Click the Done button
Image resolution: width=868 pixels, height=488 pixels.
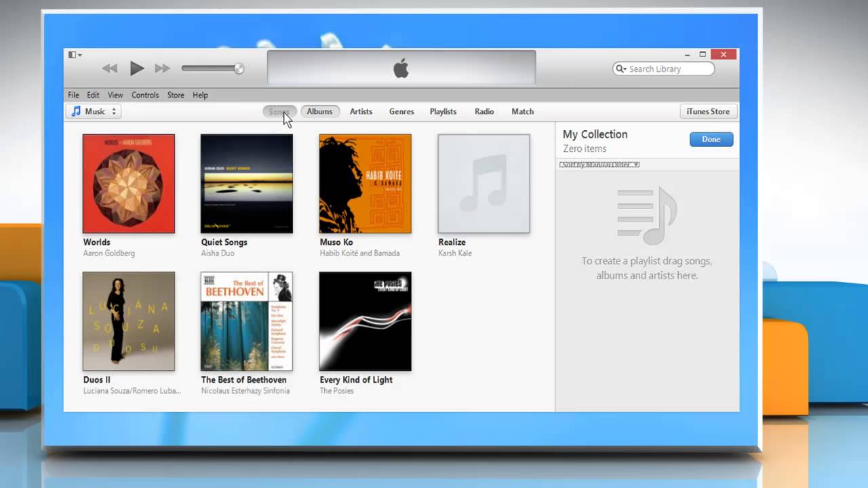(711, 139)
